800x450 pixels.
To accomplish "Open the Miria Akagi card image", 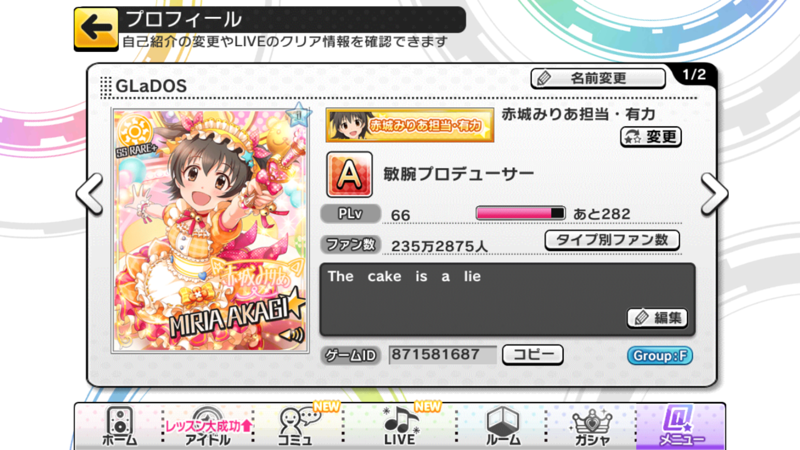I will 210,230.
